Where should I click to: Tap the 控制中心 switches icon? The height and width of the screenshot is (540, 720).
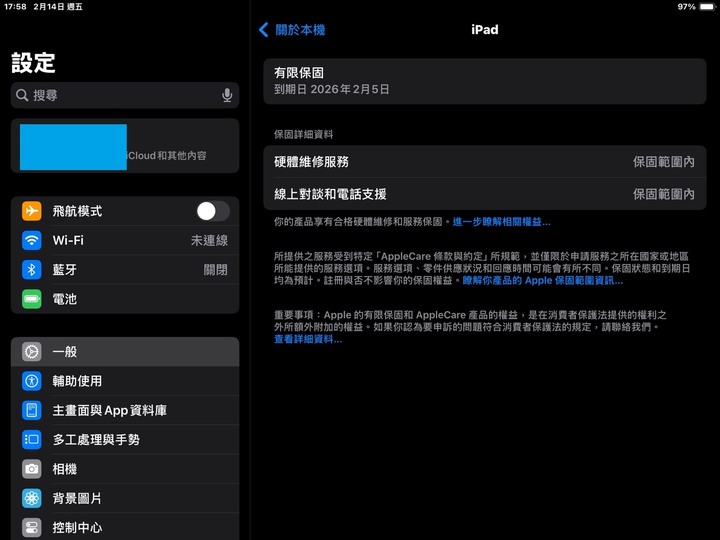tap(32, 528)
